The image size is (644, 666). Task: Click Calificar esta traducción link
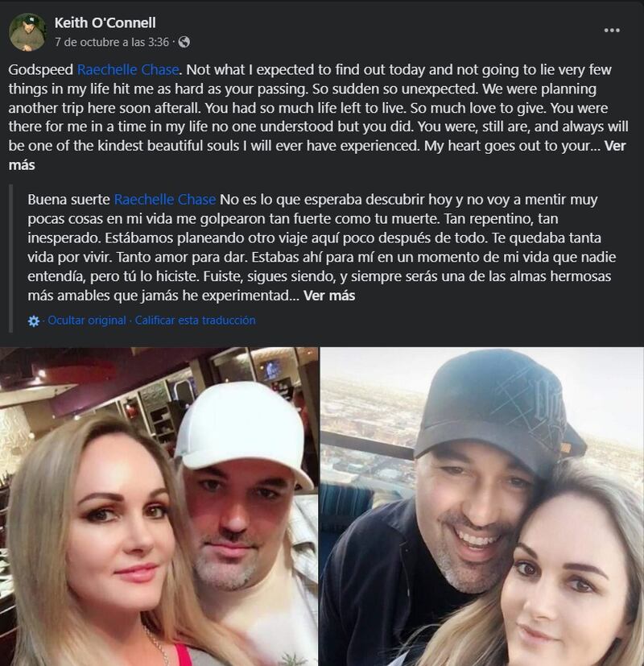pyautogui.click(x=195, y=321)
